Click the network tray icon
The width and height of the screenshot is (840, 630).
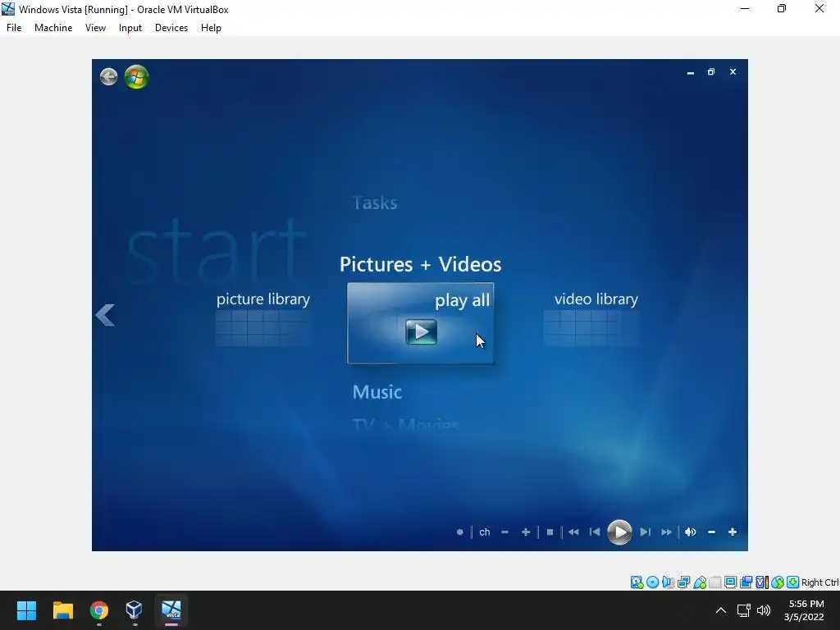tap(743, 610)
